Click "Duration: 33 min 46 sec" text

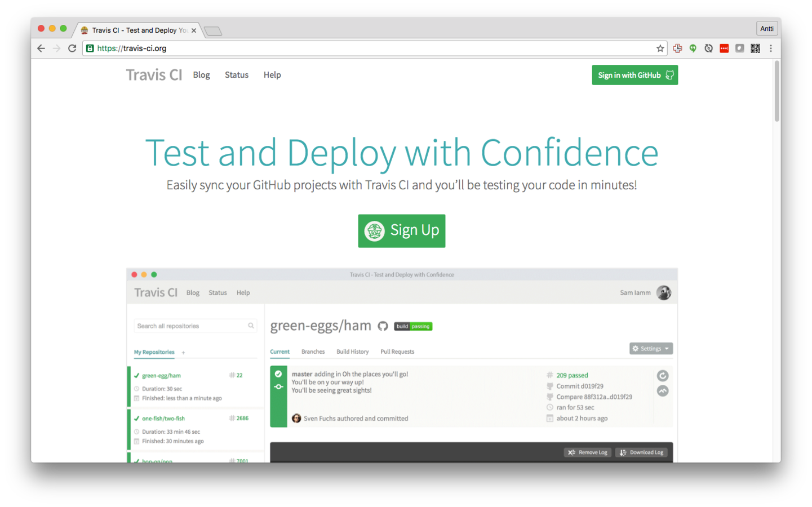pos(171,432)
